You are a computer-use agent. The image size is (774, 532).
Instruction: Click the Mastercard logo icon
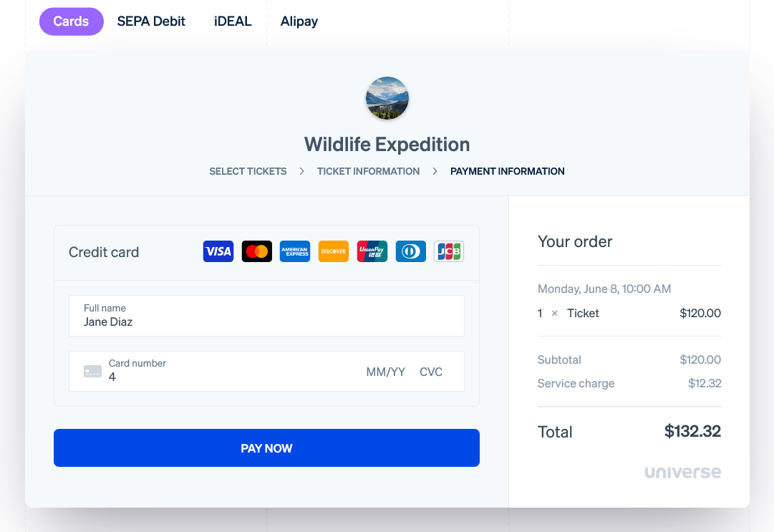[256, 251]
